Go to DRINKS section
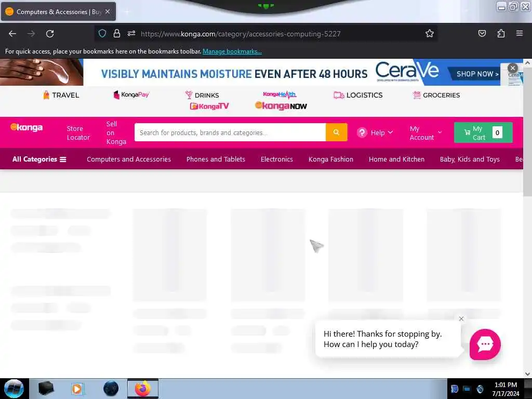 coord(202,95)
